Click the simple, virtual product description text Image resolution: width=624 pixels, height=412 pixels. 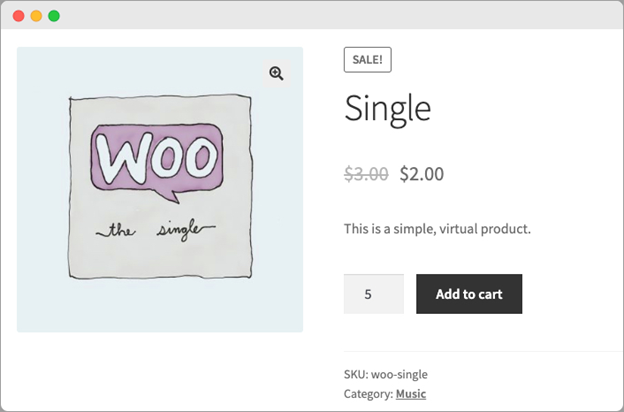pos(437,229)
